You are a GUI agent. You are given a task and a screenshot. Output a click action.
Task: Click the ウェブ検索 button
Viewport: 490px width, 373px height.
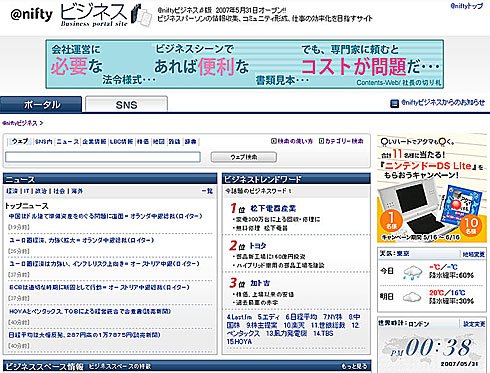(244, 157)
